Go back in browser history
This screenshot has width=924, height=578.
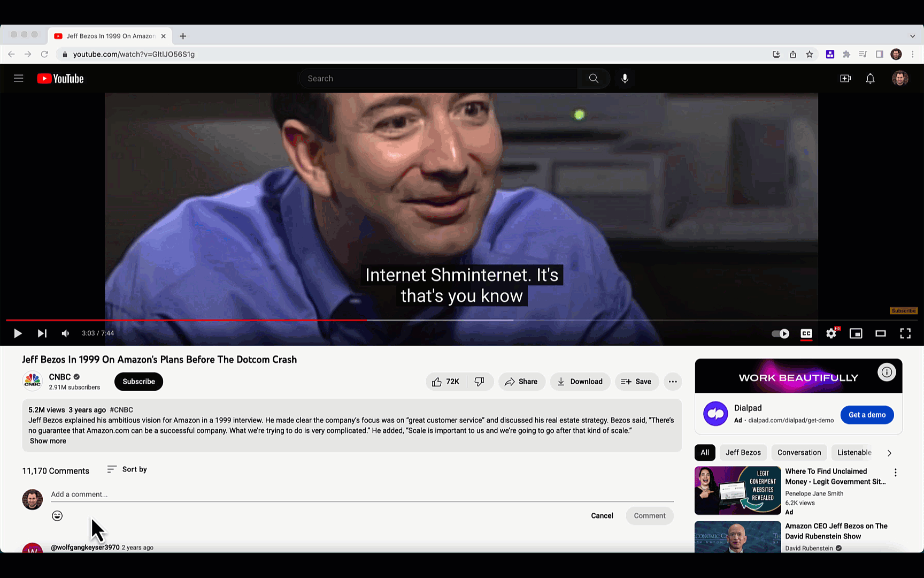point(11,54)
